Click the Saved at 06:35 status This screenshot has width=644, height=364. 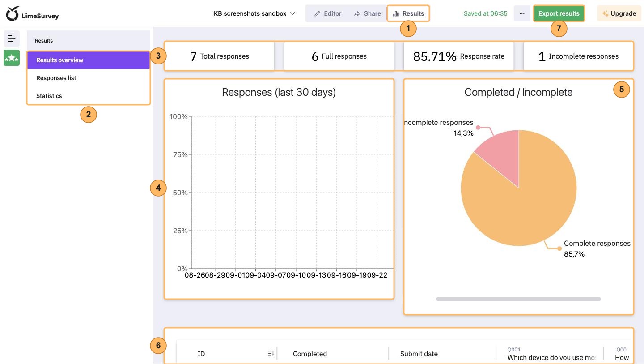pos(485,13)
